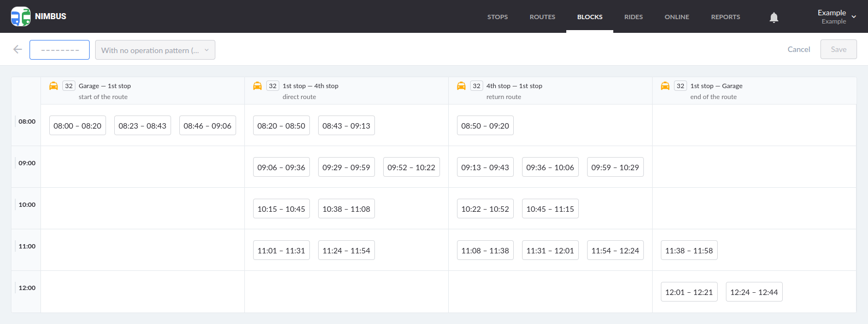
Task: Open the operation pattern dropdown
Action: click(x=155, y=50)
